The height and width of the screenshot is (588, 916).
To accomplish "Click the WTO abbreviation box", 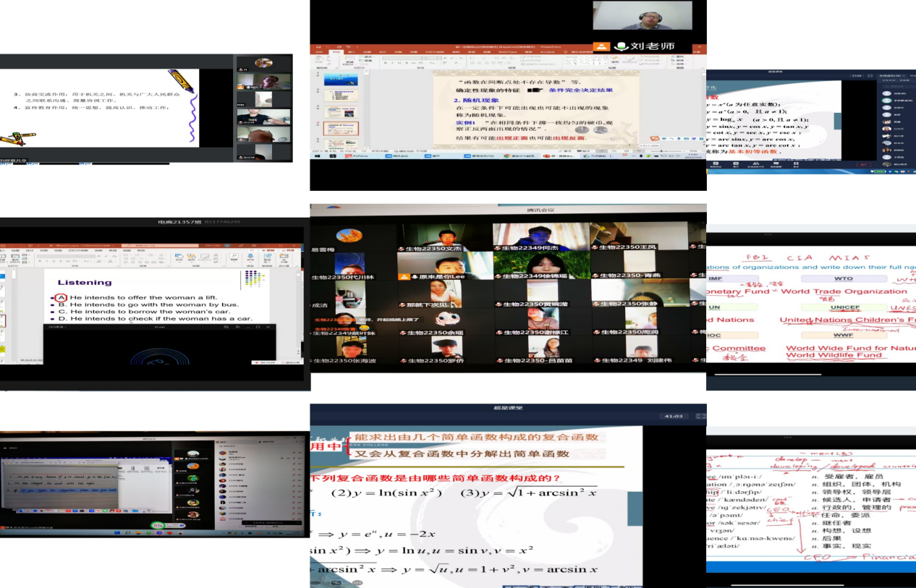I will coord(823,278).
